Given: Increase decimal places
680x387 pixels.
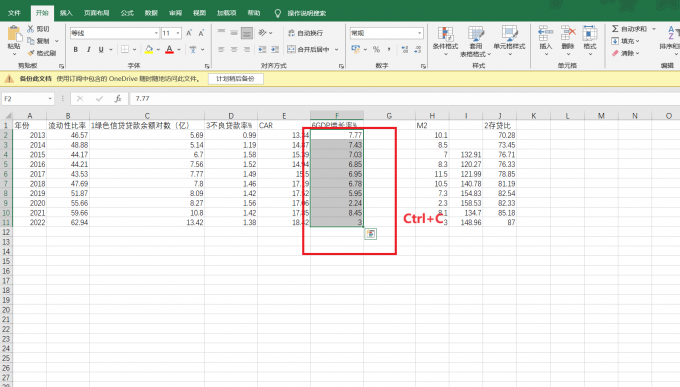Looking at the screenshot, I should point(405,49).
